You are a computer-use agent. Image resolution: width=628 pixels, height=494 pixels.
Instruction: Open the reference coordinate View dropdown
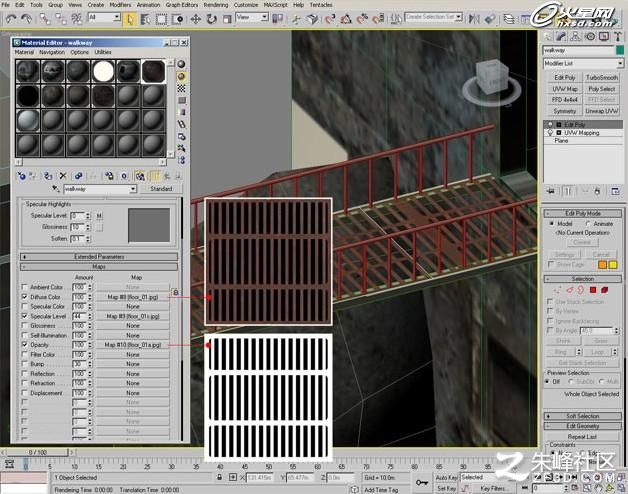pos(265,17)
